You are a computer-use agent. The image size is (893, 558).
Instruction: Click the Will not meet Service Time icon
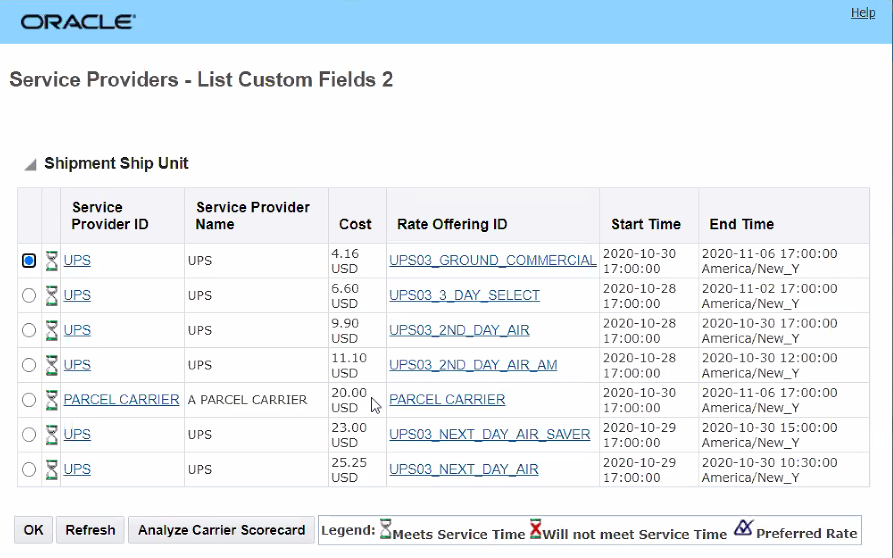point(535,529)
